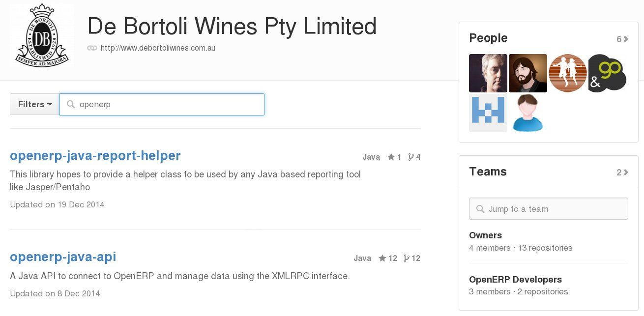Open the openerp-java-report-helper repository
The height and width of the screenshot is (316, 644).
pos(95,156)
